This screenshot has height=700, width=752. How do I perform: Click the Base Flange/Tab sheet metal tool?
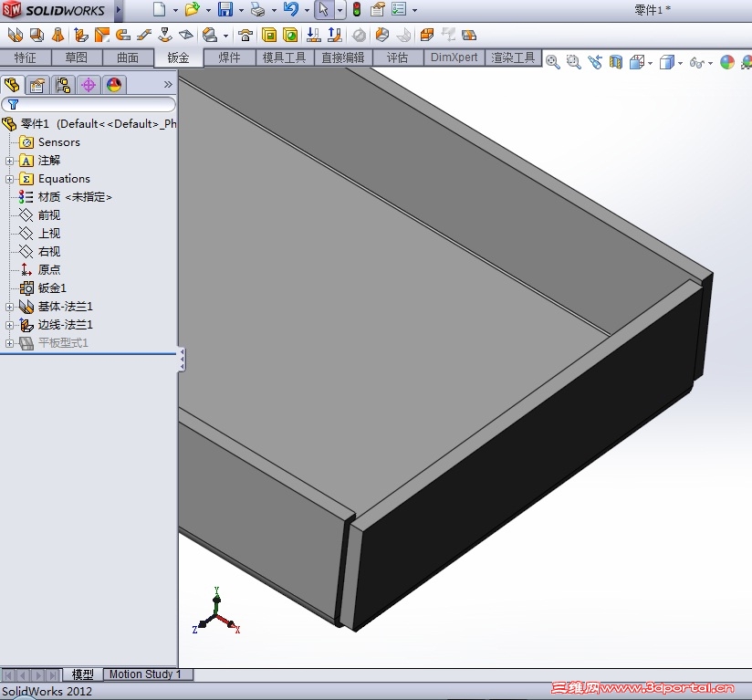coord(16,35)
